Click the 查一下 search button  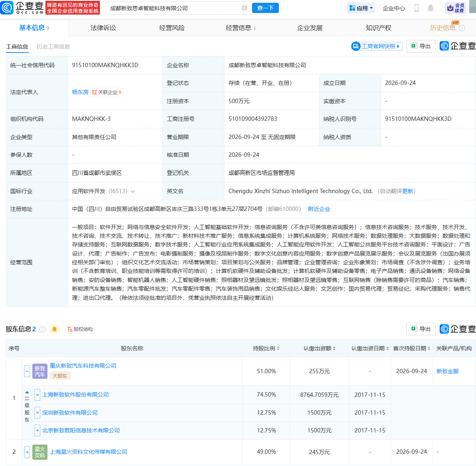(265, 8)
